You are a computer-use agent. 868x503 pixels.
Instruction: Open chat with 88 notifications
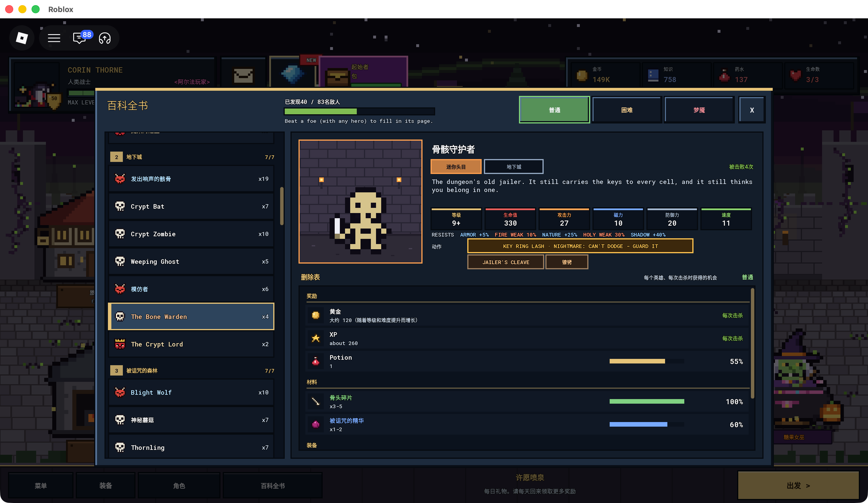[80, 38]
